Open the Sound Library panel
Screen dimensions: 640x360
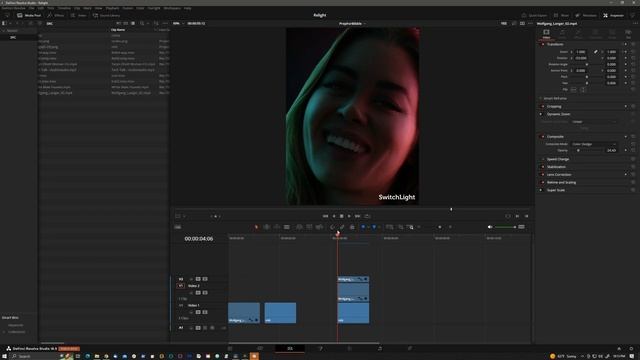106,16
